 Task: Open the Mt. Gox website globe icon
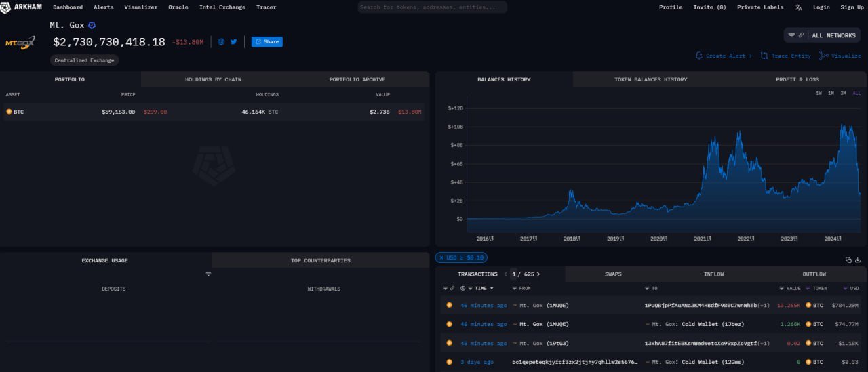click(x=221, y=41)
